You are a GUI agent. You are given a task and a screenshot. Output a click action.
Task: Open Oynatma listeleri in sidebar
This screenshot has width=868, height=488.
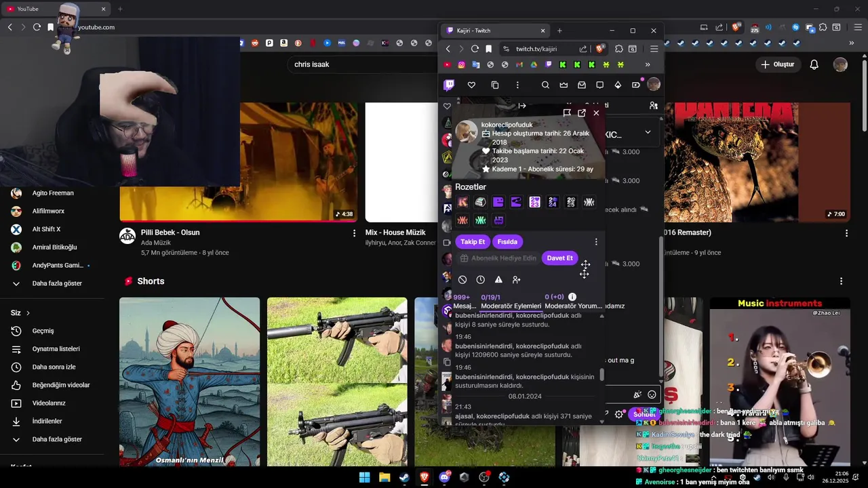[56, 349]
